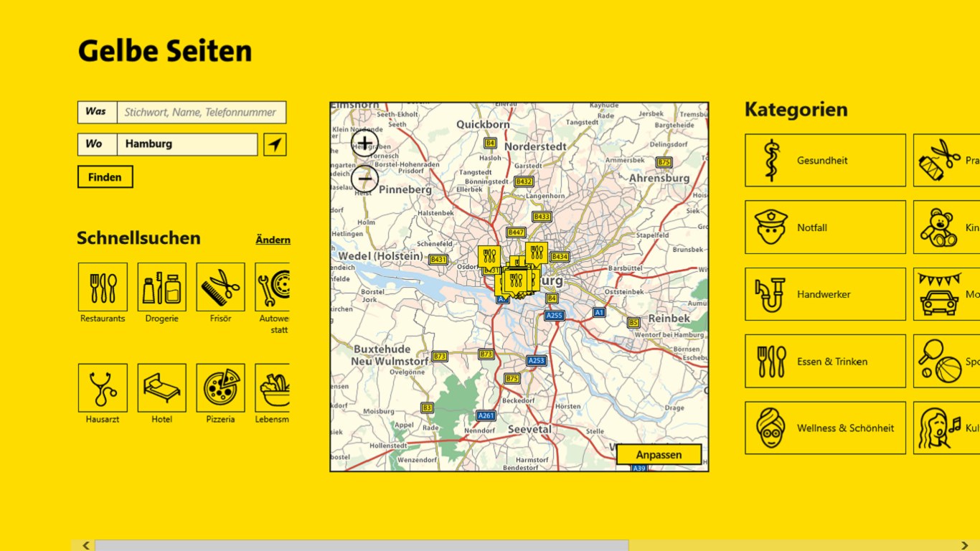This screenshot has width=980, height=551.
Task: Open the Hotel bed icon
Action: 161,388
